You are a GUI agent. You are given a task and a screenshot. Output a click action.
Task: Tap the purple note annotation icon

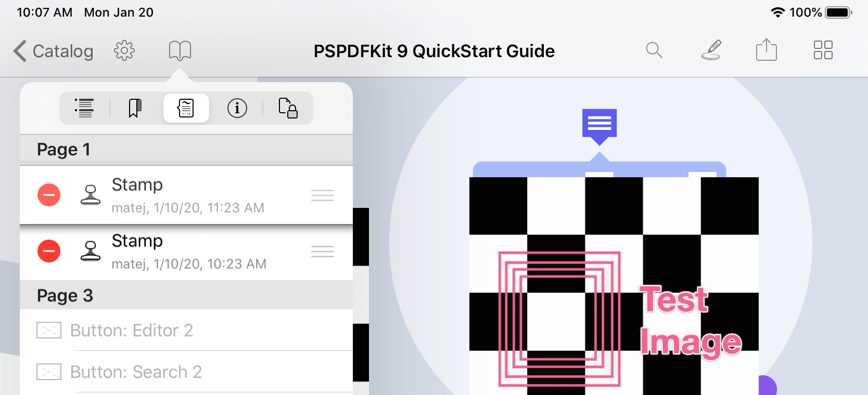coord(599,125)
